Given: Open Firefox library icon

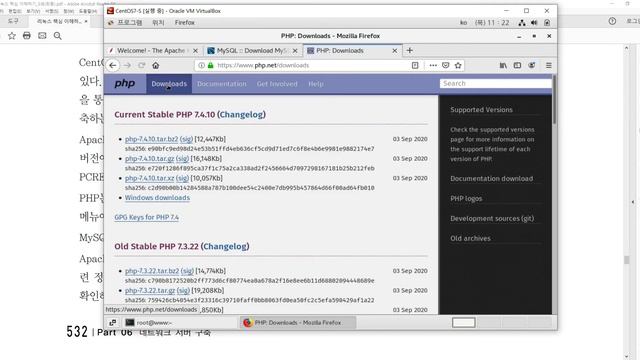Looking at the screenshot, I should click(x=503, y=65).
